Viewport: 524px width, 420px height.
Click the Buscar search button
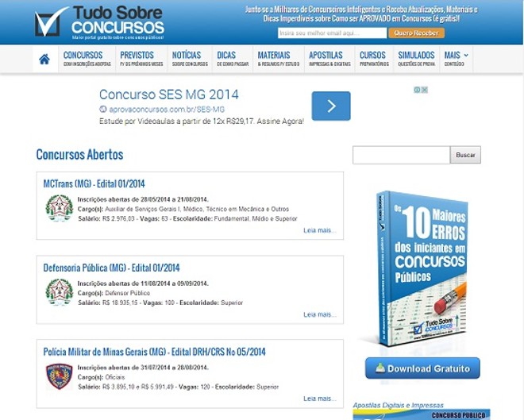[x=465, y=155]
